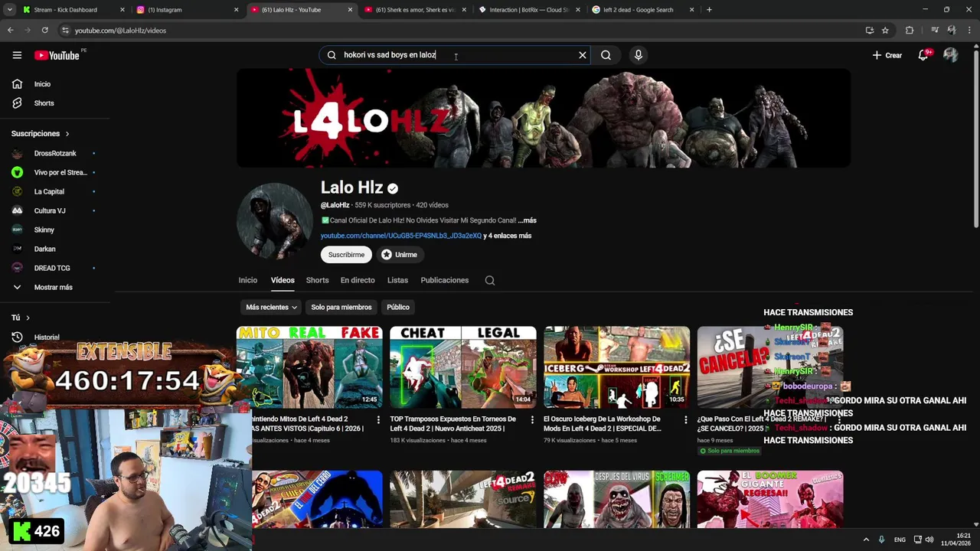Show the 4 enlaces más links
Image resolution: width=980 pixels, height=551 pixels.
tap(507, 236)
